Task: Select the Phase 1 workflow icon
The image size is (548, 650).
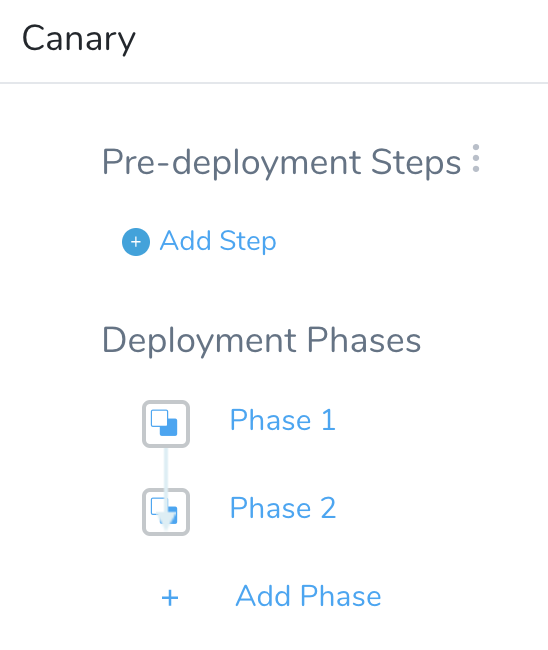Action: click(x=166, y=424)
